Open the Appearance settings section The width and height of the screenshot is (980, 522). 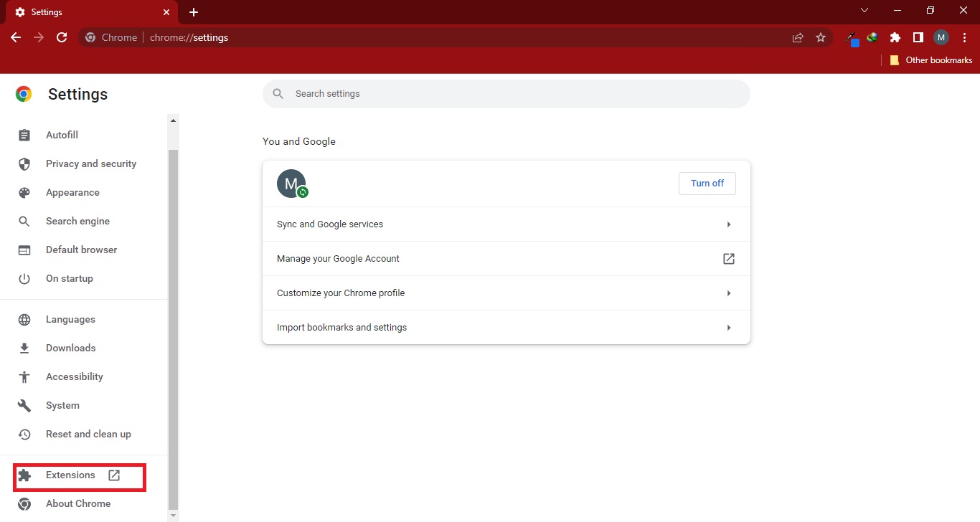tap(72, 192)
